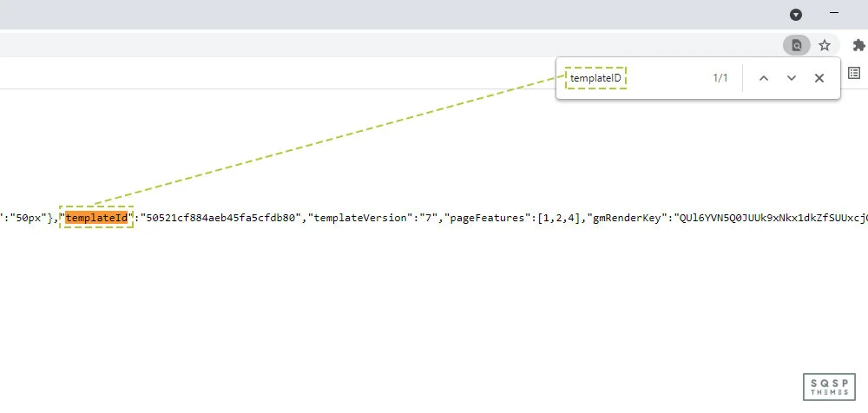Minimize the browser window
Screen dimensions: 868x413
(833, 12)
